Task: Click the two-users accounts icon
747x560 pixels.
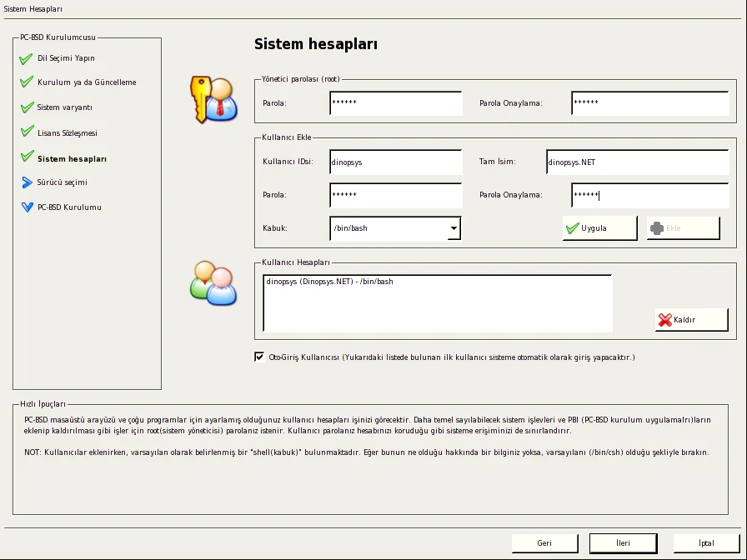Action: coord(213,283)
